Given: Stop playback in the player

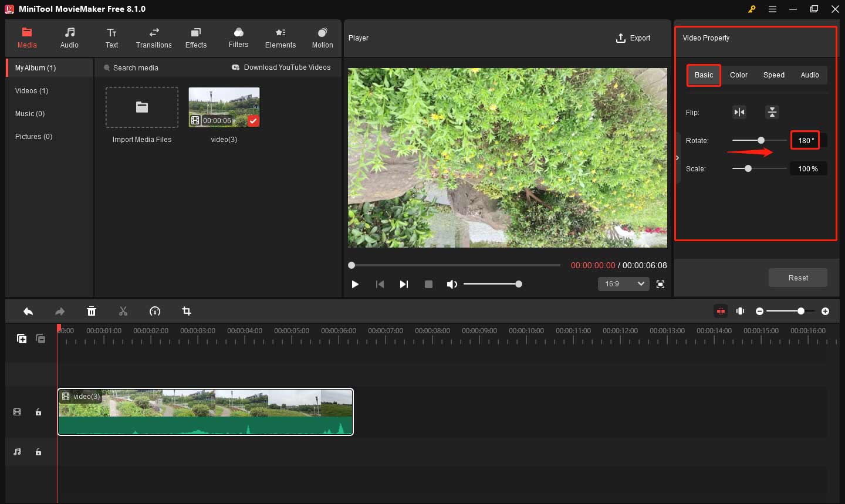Looking at the screenshot, I should click(x=428, y=284).
